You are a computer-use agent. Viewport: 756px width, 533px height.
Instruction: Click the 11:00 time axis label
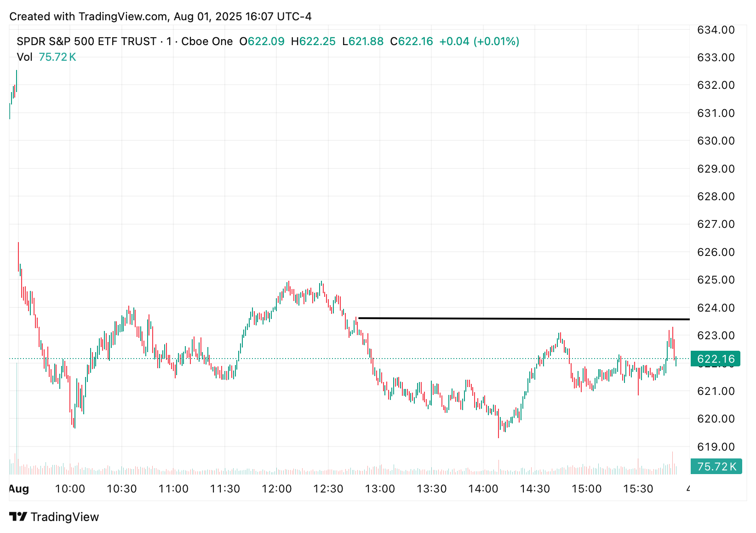point(173,489)
